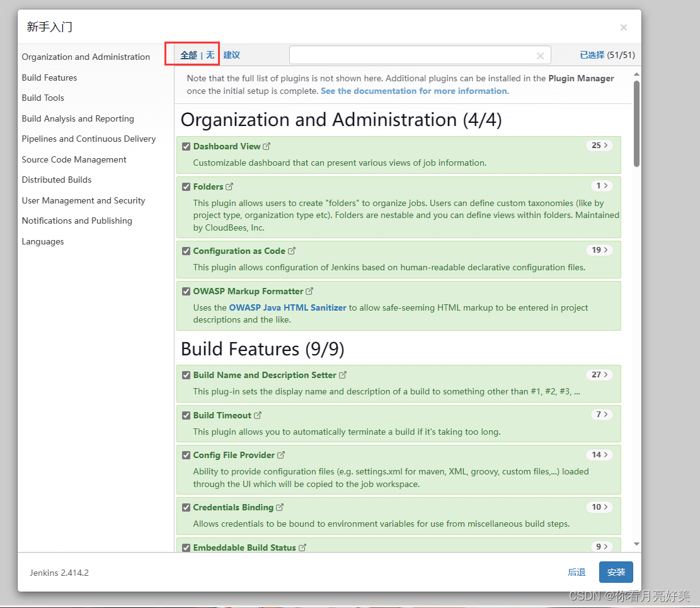The height and width of the screenshot is (608, 700).
Task: Open the plugin documentation link
Action: pos(414,91)
